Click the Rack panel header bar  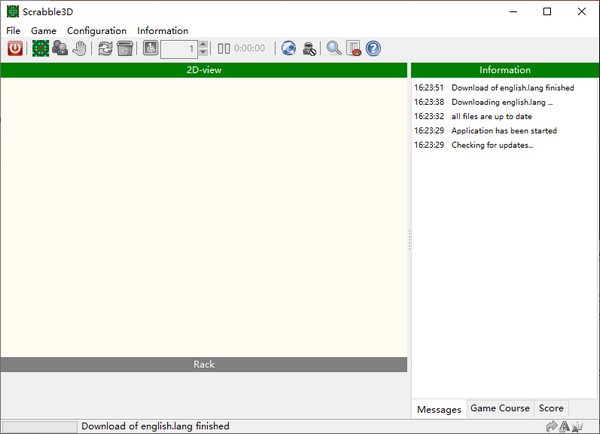click(204, 365)
